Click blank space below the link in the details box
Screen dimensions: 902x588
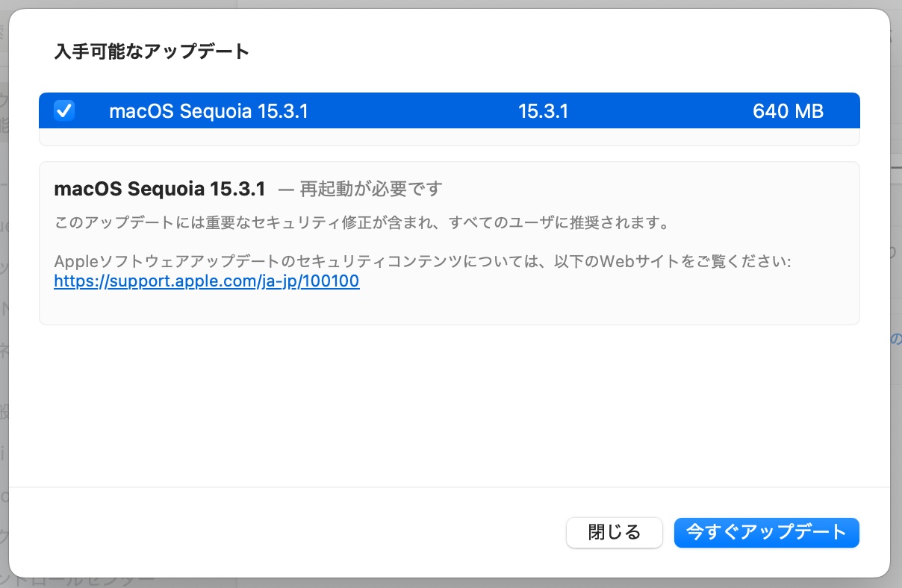click(450, 307)
